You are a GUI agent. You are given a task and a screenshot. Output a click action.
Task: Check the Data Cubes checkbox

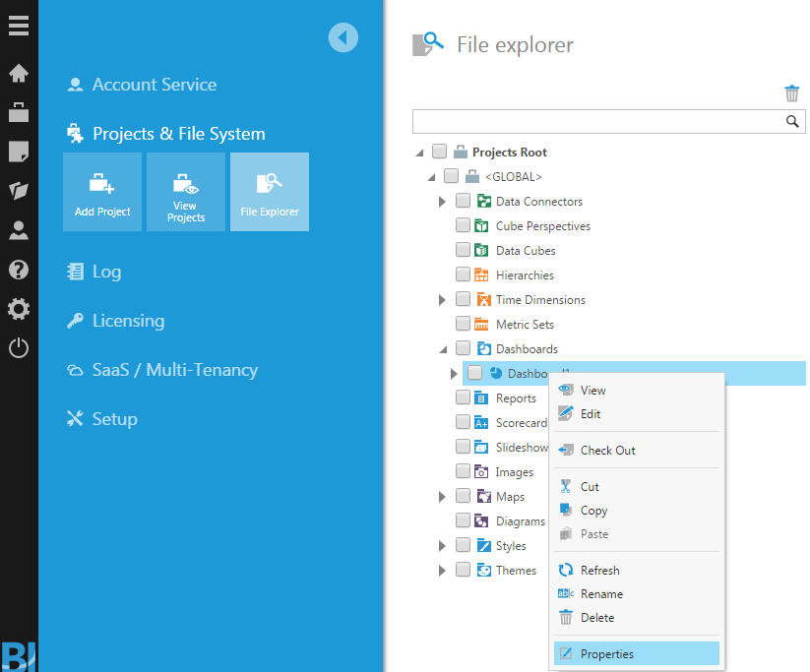click(463, 250)
